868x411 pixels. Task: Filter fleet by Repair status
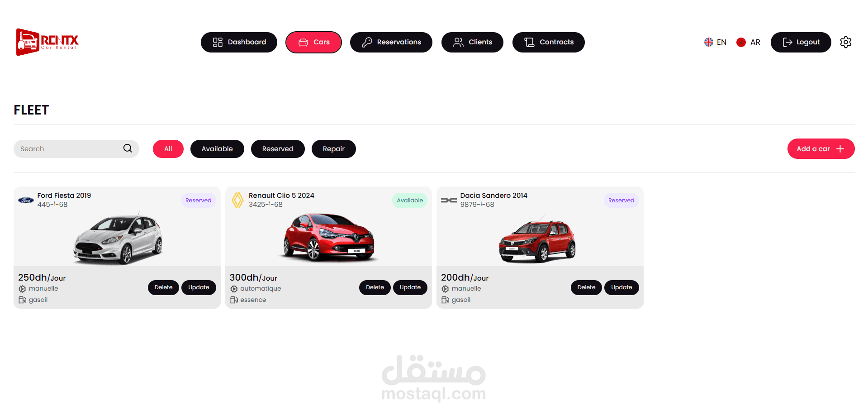pyautogui.click(x=334, y=149)
